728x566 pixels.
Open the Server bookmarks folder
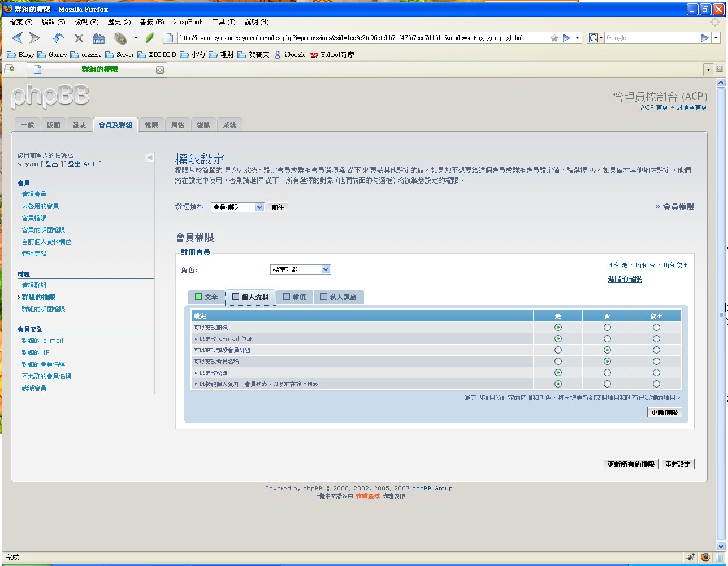[119, 55]
